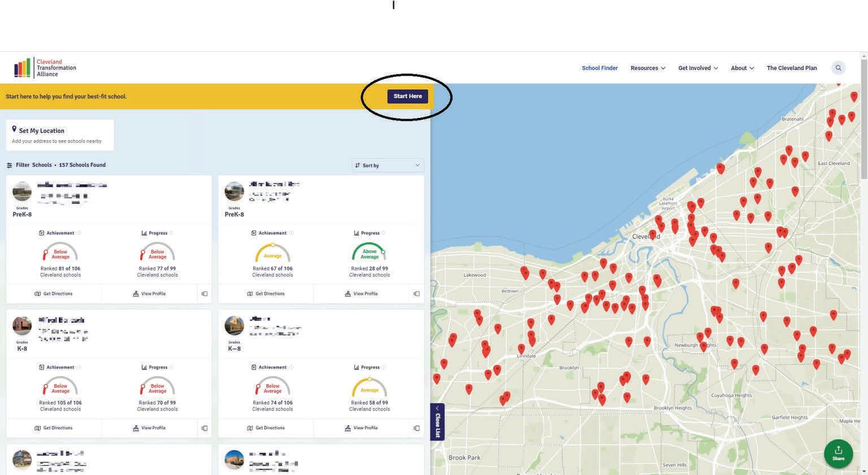Get Directions for the ranked 74 of 106 school
Viewport: 868px width, 475px height.
pyautogui.click(x=266, y=428)
